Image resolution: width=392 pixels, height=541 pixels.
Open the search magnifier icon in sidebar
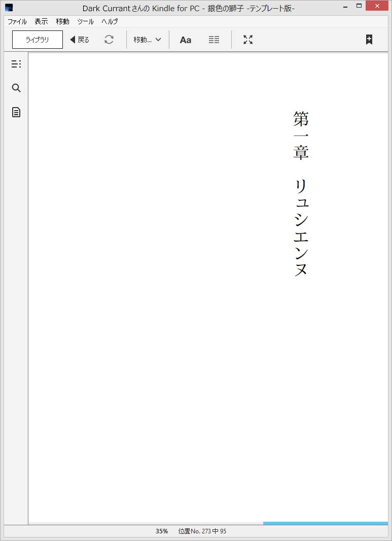pyautogui.click(x=16, y=88)
